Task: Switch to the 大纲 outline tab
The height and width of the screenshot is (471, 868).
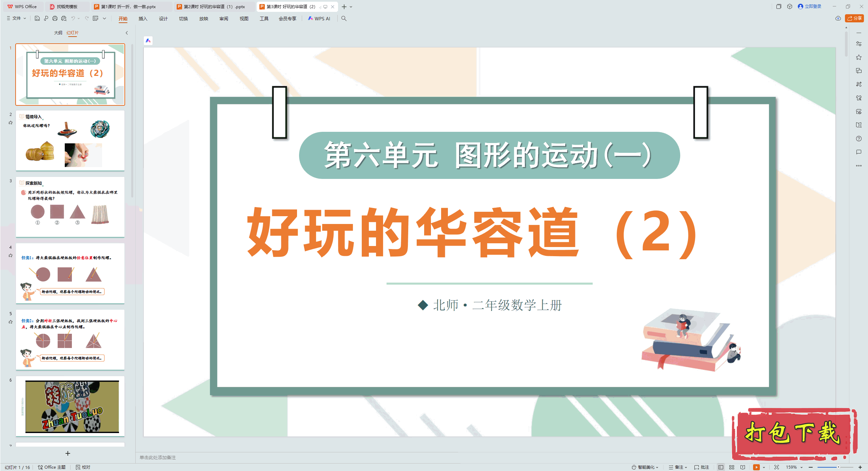Action: pyautogui.click(x=58, y=33)
